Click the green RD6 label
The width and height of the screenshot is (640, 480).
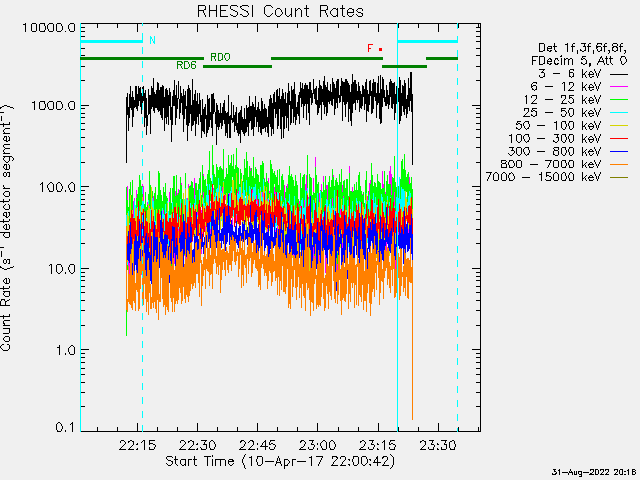(x=187, y=65)
